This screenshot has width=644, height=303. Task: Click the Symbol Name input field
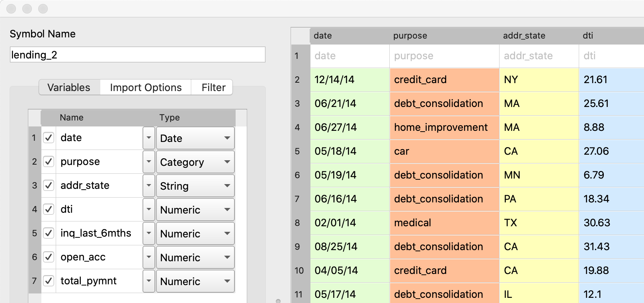tap(137, 54)
